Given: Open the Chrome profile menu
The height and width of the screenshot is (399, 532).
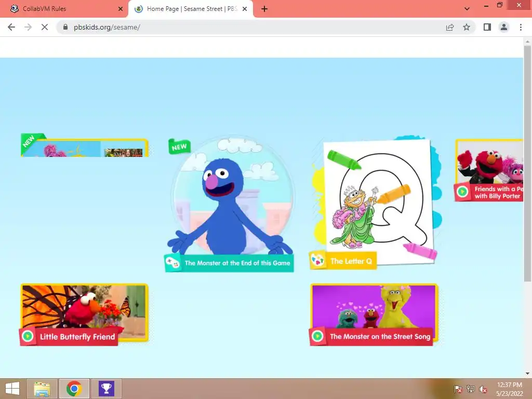Looking at the screenshot, I should (504, 27).
